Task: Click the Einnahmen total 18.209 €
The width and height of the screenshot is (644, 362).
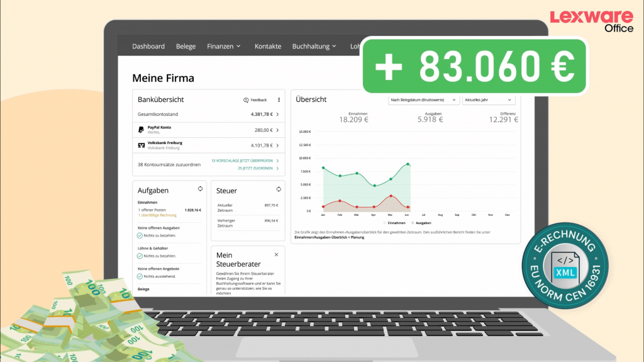Action: point(353,120)
